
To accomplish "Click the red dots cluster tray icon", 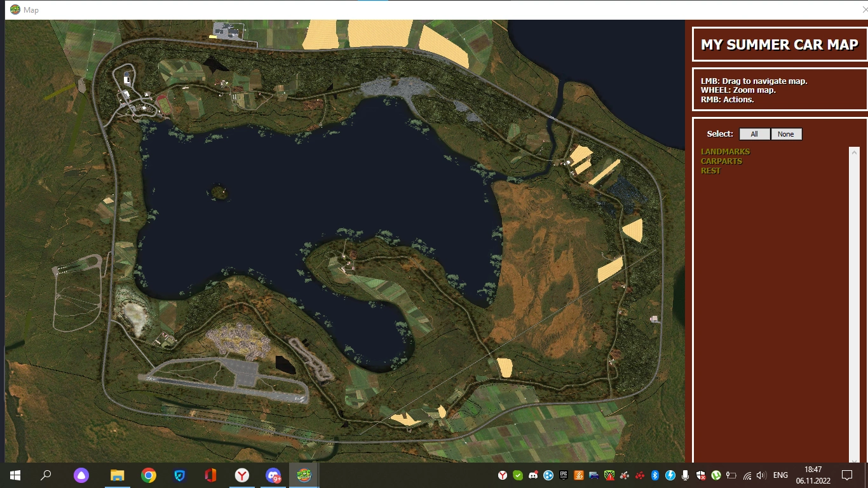I will [640, 475].
